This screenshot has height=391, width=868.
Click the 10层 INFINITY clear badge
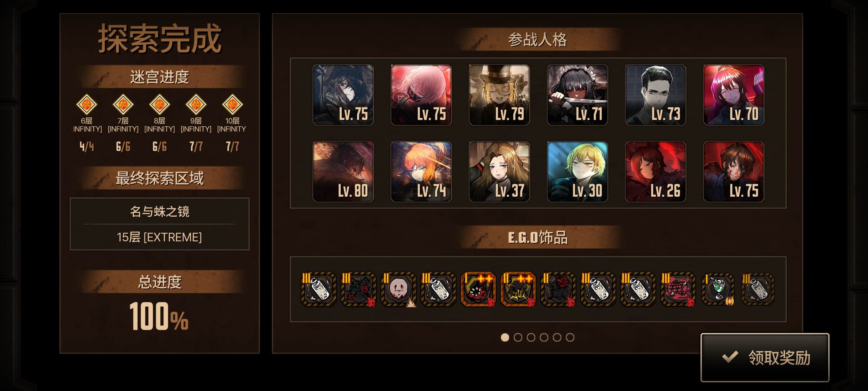232,104
